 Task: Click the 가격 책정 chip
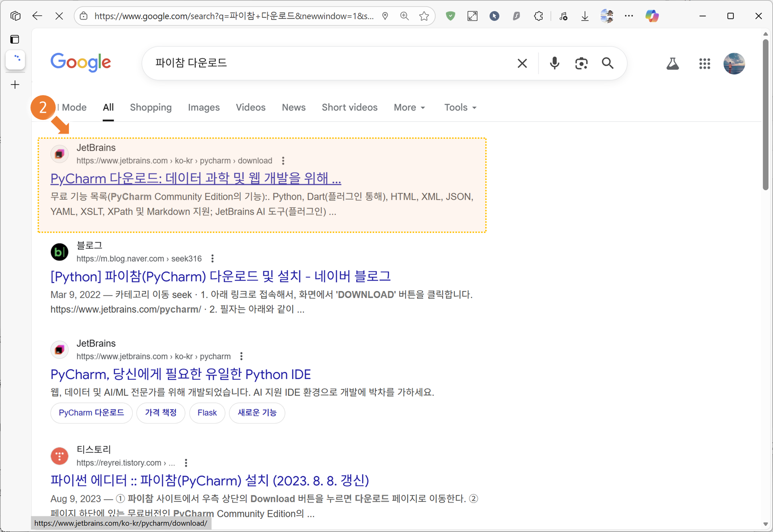point(161,413)
